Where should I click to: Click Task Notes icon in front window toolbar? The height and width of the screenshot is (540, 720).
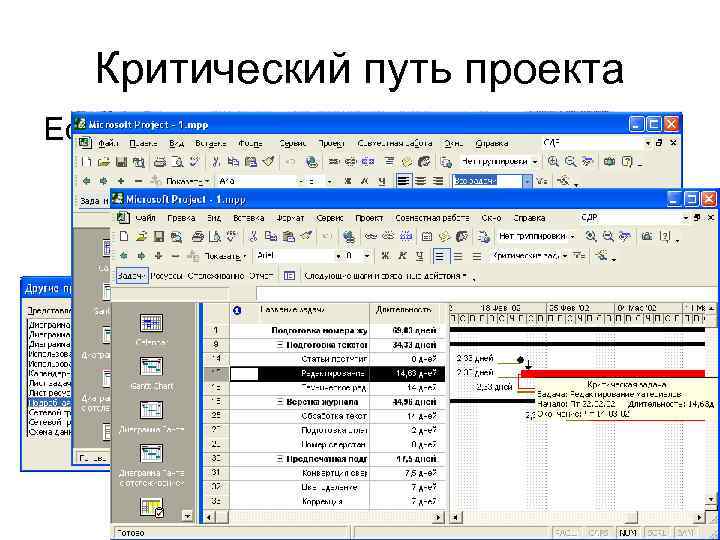[x=444, y=236]
